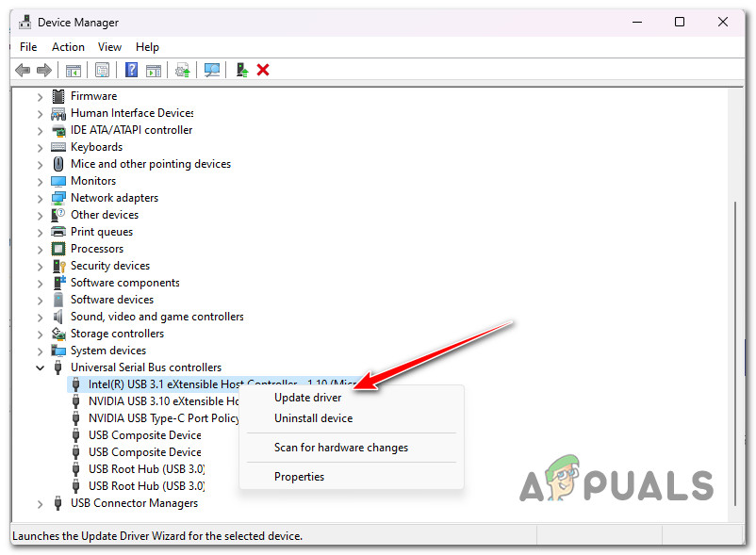The height and width of the screenshot is (555, 756).
Task: Click the Keyboards category icon
Action: (x=58, y=147)
